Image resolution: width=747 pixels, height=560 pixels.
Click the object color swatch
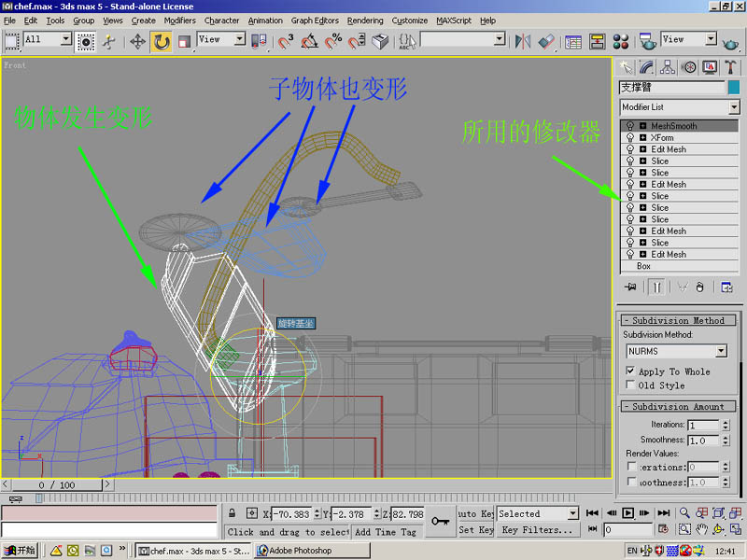(x=734, y=87)
